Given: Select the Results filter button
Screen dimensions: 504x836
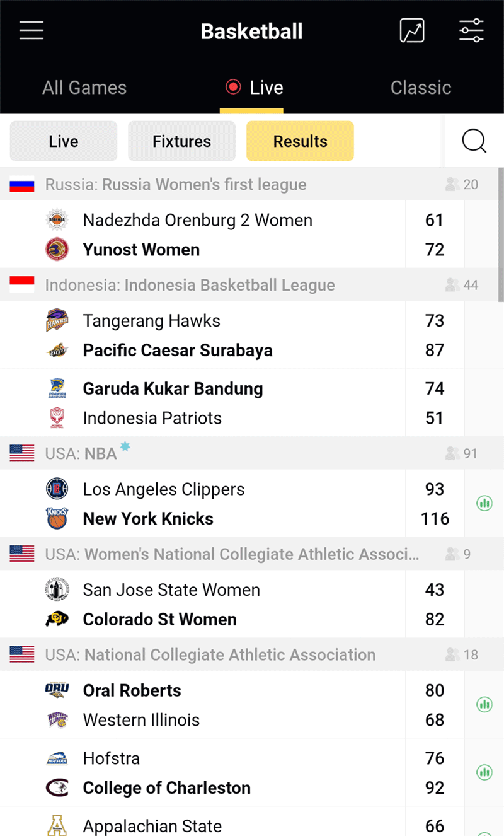Looking at the screenshot, I should (300, 141).
